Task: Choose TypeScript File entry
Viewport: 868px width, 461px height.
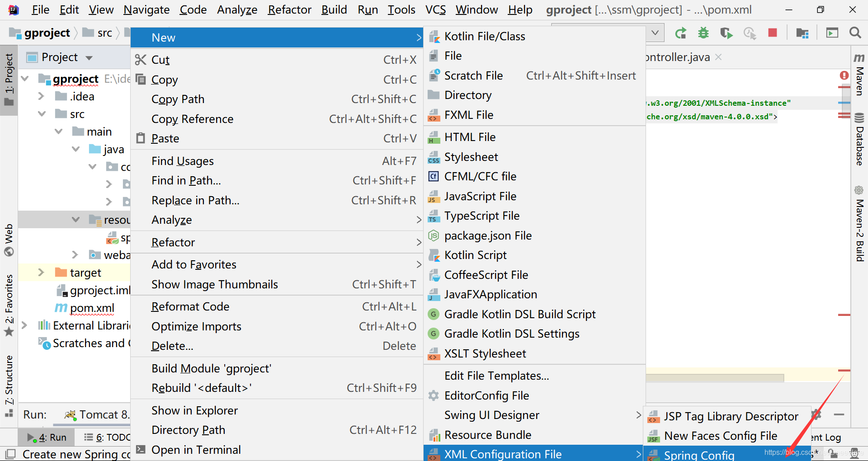Action: [534, 216]
